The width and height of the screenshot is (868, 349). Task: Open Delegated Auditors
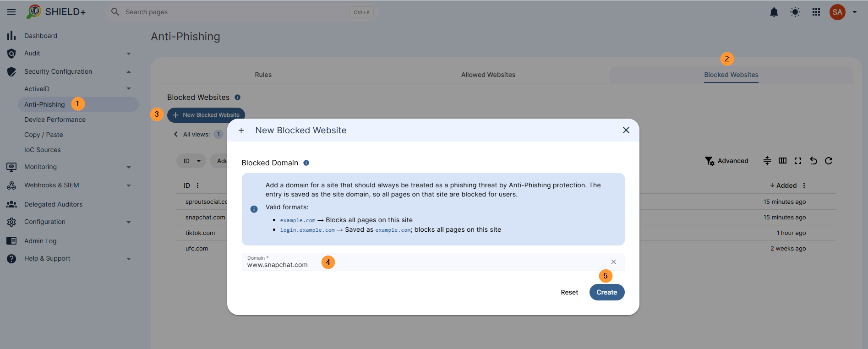53,204
